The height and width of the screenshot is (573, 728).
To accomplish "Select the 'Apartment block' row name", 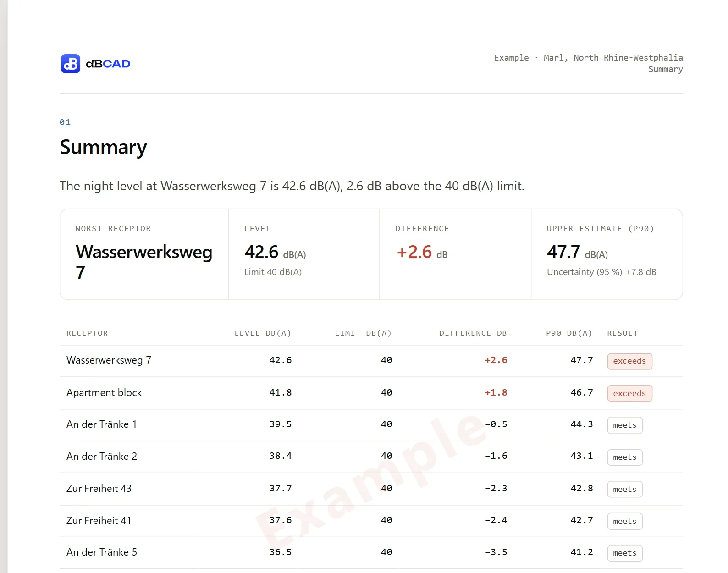I will point(104,393).
